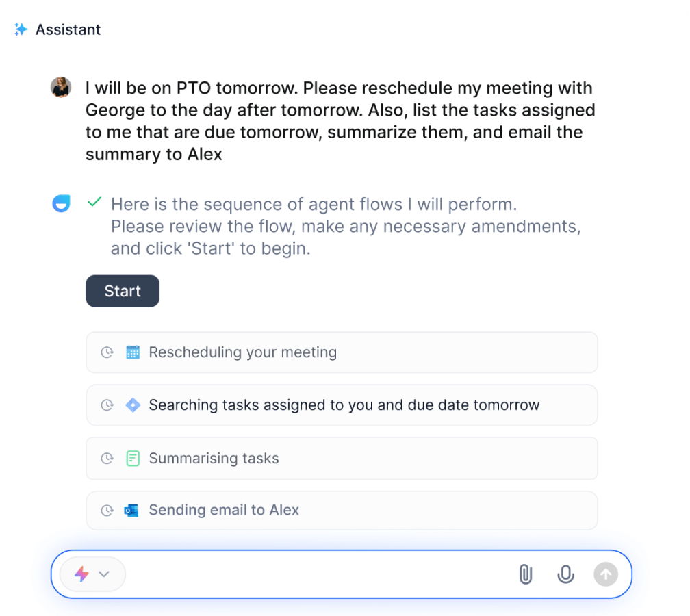Screen dimensions: 690x616
Task: Click inside the message input field
Action: tap(308, 574)
